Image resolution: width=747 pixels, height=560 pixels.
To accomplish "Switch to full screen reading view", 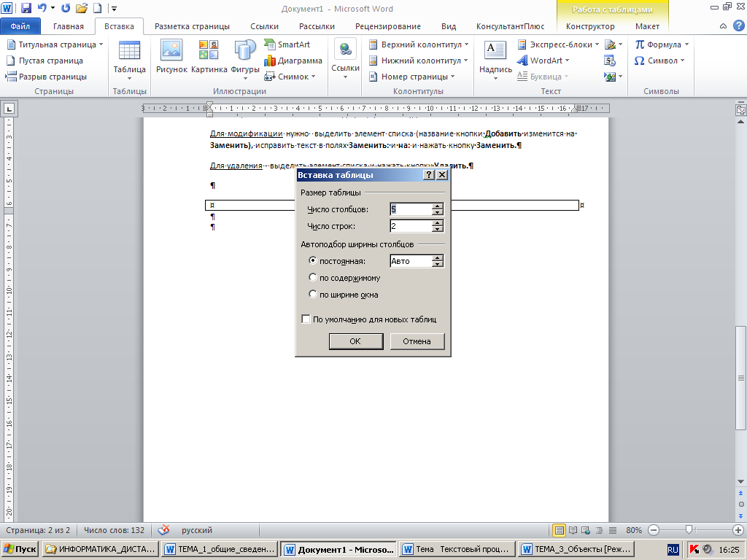I will [573, 530].
